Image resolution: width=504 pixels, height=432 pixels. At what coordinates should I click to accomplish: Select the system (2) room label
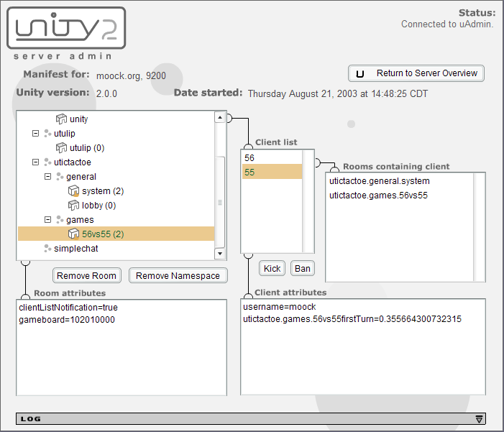pos(103,191)
